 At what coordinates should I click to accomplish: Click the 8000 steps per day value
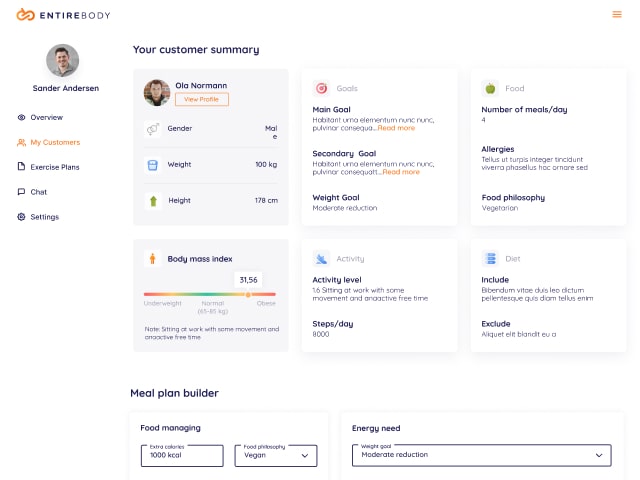pos(321,334)
